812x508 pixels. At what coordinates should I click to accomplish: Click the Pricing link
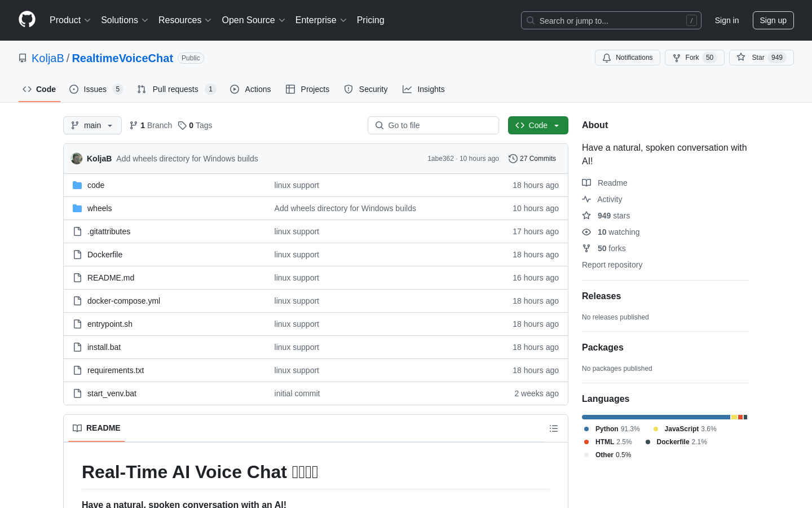click(370, 20)
